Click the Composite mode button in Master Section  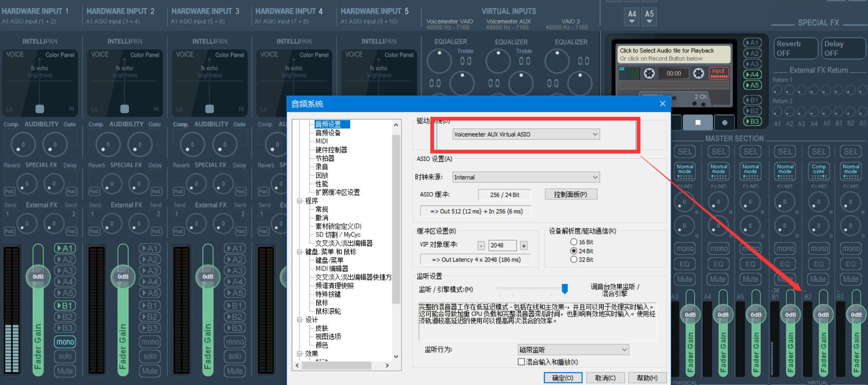(x=819, y=171)
